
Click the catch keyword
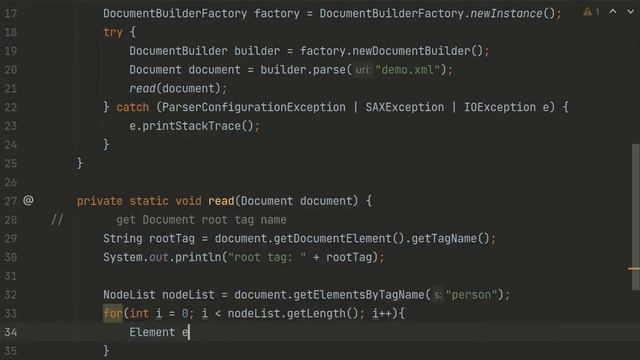133,107
